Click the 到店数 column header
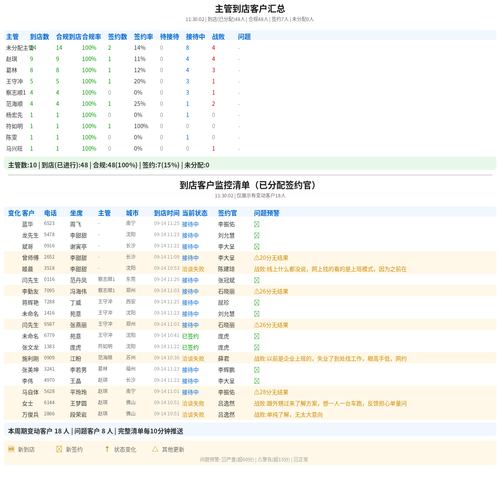Image resolution: width=500 pixels, height=482 pixels. 39,37
